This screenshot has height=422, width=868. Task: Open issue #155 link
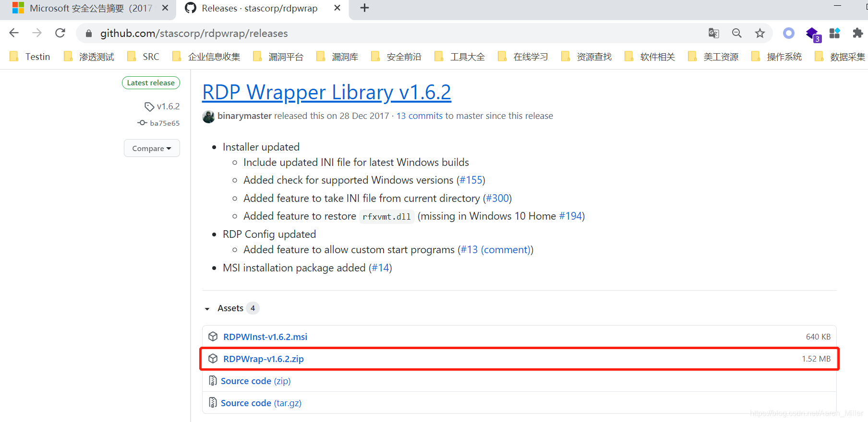[x=471, y=180]
